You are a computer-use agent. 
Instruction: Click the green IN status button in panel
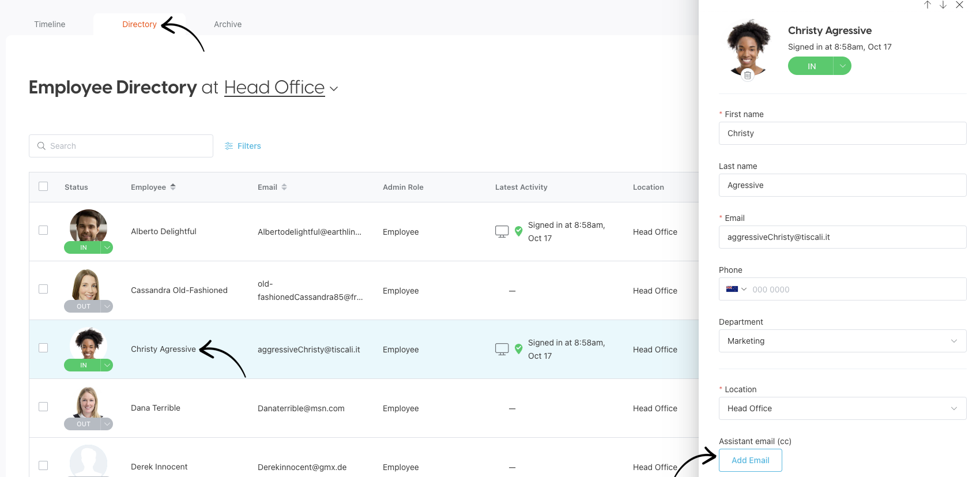pos(811,66)
